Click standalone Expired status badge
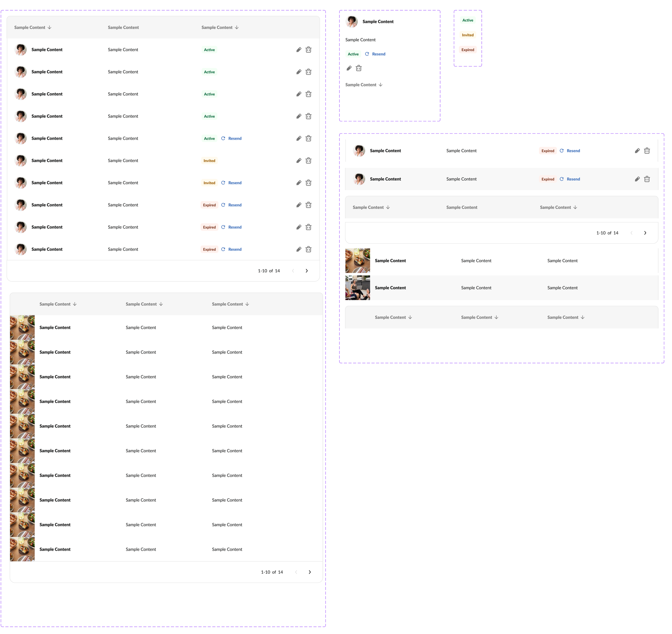The width and height of the screenshot is (672, 634). click(467, 50)
